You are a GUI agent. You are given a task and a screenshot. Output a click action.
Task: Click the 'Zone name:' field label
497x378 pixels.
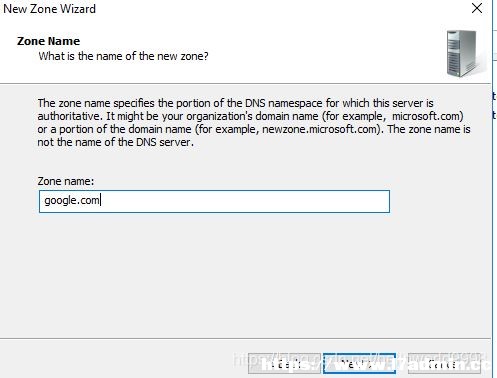[x=66, y=181]
